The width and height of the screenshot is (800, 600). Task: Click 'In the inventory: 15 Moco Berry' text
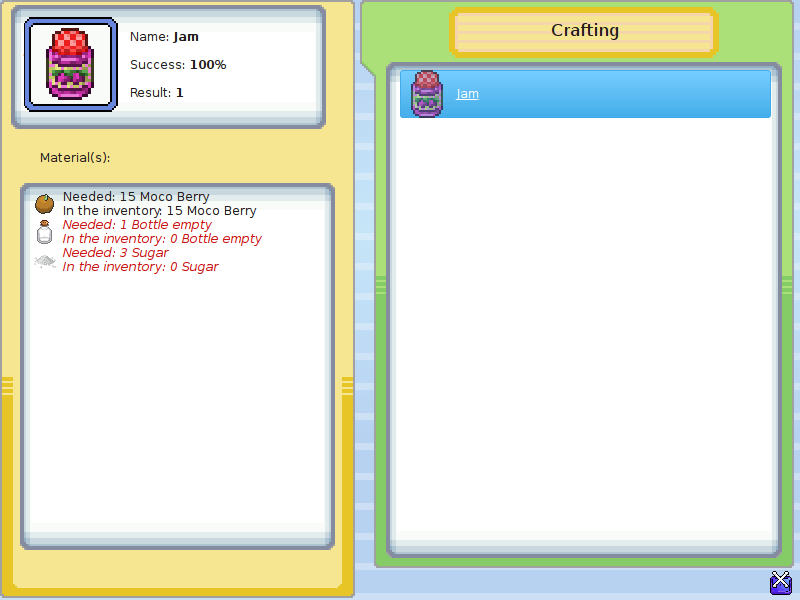click(x=159, y=211)
